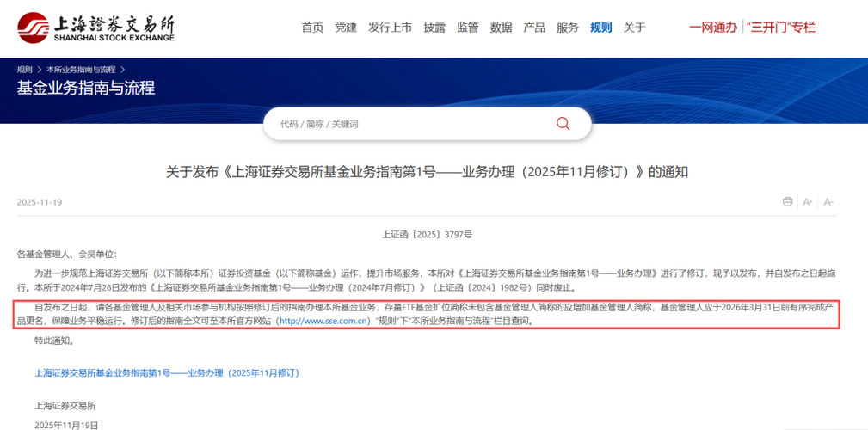The width and height of the screenshot is (868, 430).
Task: Open the 发行上市 menu
Action: click(x=391, y=28)
